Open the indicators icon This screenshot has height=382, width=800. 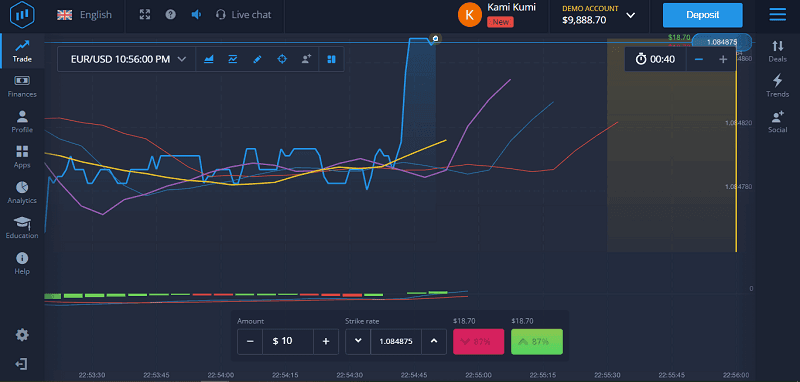pos(233,59)
